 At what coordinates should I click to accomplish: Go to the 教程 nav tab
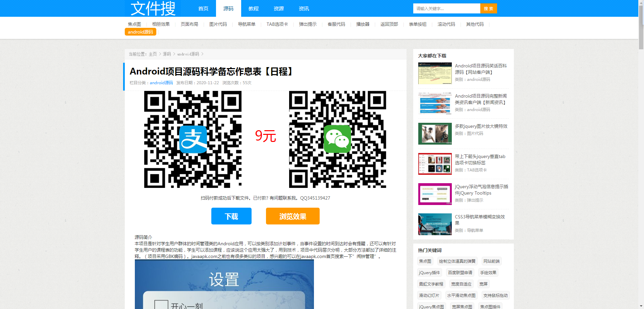[x=254, y=8]
